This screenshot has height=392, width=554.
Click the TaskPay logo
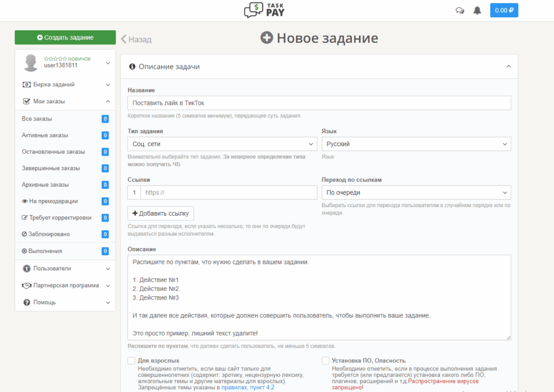(x=264, y=10)
